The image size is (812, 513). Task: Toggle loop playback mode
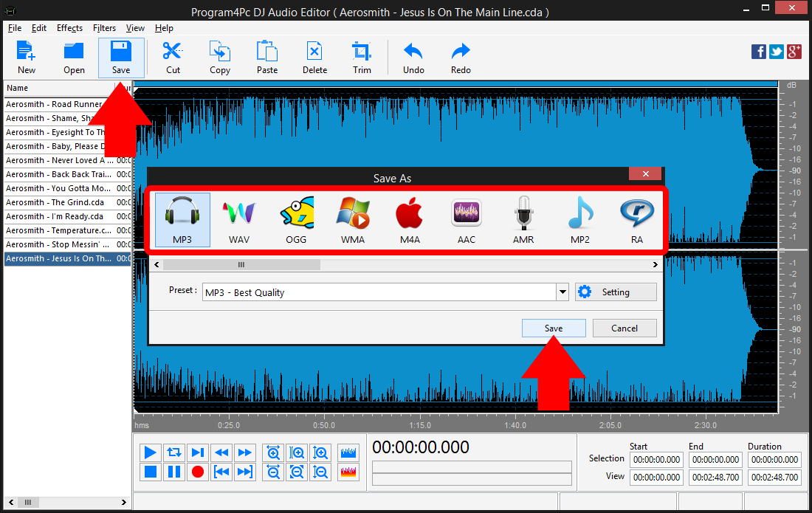tap(173, 452)
